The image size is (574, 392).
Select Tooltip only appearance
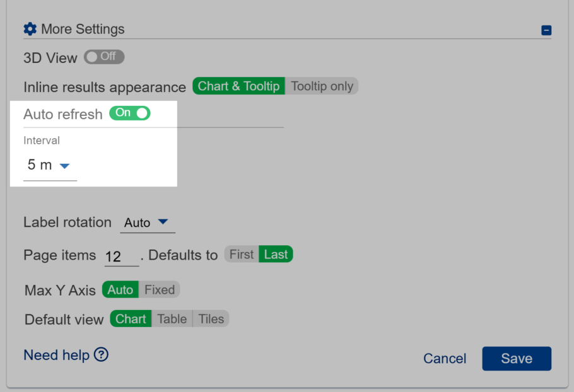[322, 86]
